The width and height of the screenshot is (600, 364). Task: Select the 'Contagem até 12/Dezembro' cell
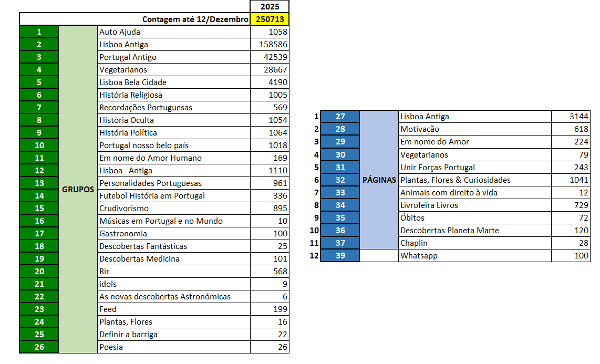(135, 19)
